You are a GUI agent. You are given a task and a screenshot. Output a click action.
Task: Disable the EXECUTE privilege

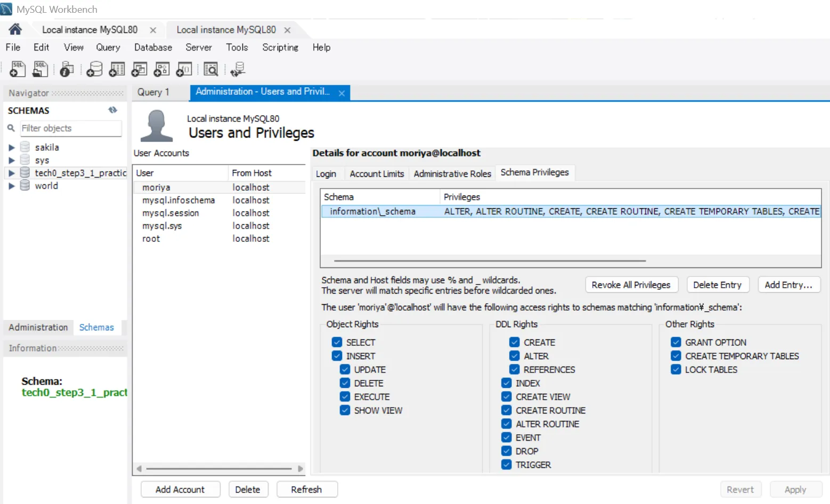click(x=345, y=396)
